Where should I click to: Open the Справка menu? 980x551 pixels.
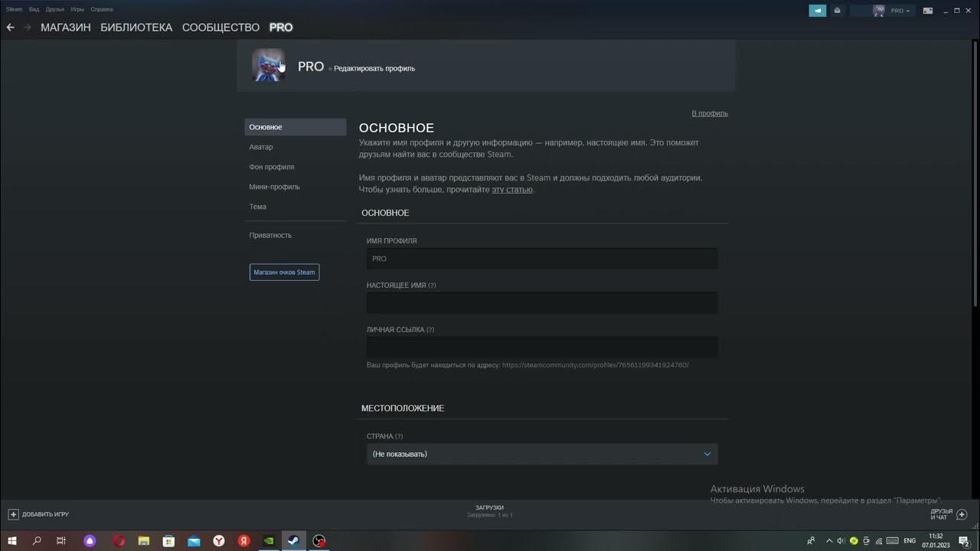[102, 9]
